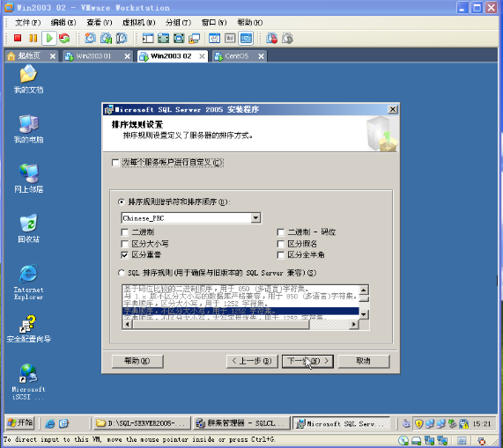The width and height of the screenshot is (503, 448).
Task: Click the collation list scroll up arrow
Action: (x=364, y=290)
